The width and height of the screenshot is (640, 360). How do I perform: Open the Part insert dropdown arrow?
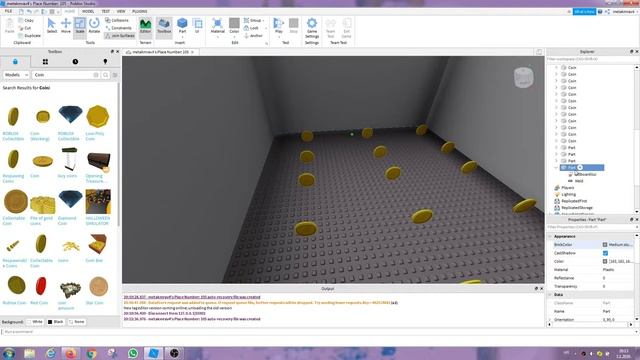pyautogui.click(x=182, y=37)
